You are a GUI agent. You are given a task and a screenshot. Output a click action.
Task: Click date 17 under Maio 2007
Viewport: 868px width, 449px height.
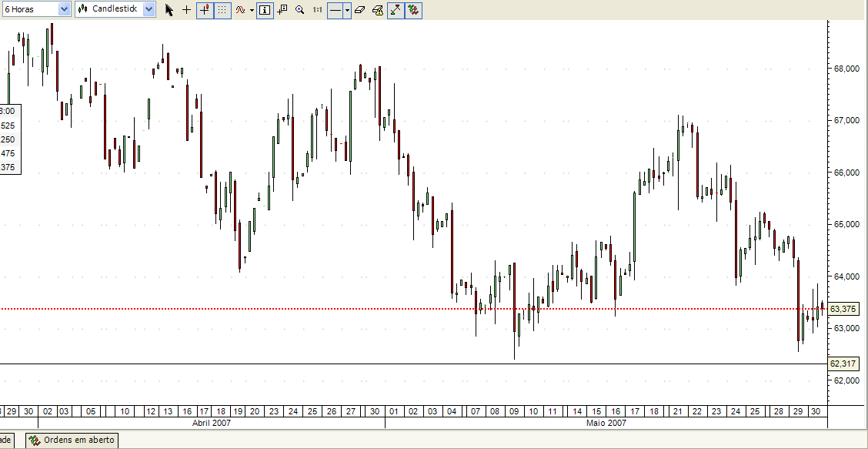coord(634,411)
